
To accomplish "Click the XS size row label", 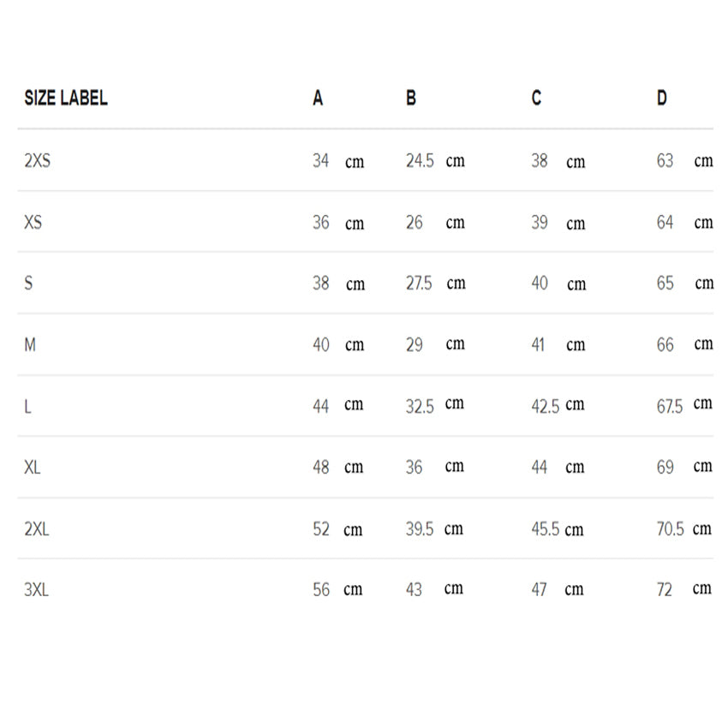I will pos(33,223).
